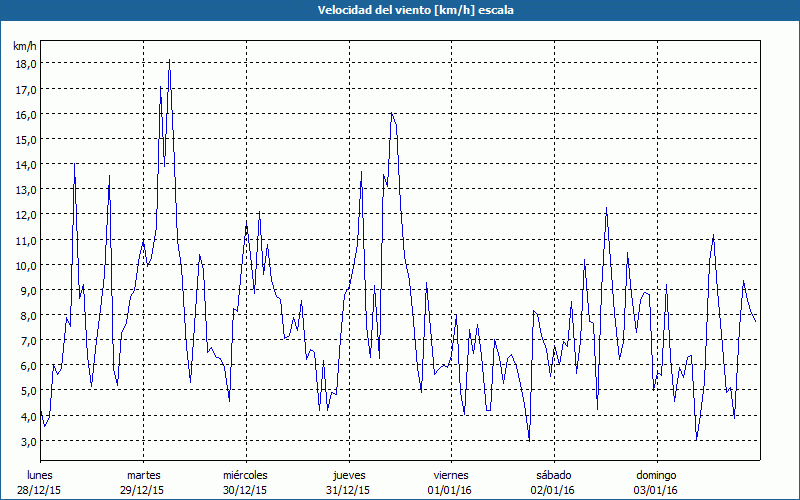
Task: Select the 18,0 value on the y-axis
Action: (x=25, y=63)
